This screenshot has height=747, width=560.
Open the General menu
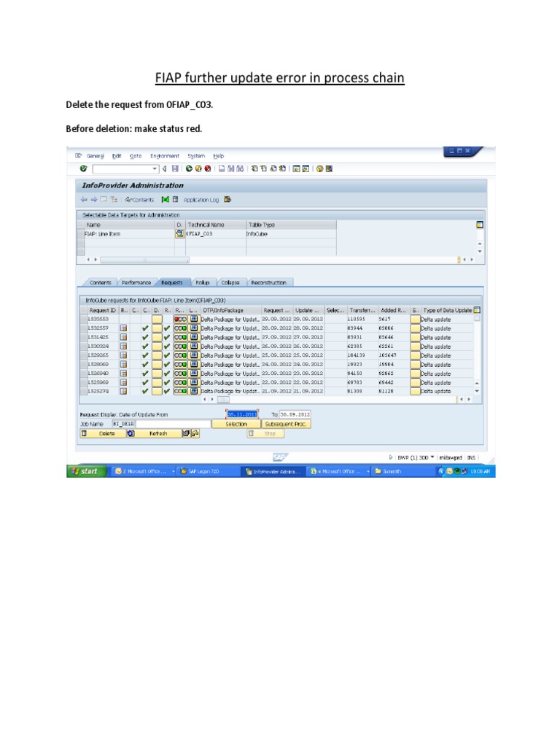[96, 156]
